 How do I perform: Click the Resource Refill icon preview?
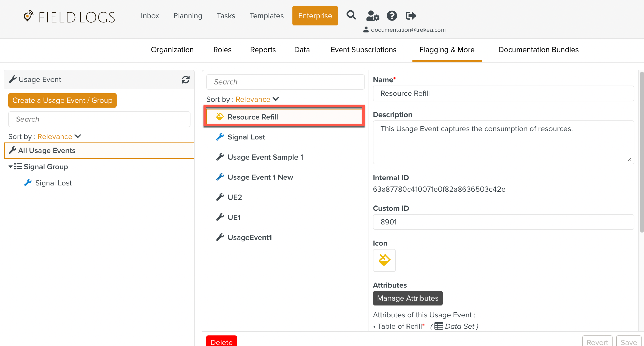[x=384, y=260]
